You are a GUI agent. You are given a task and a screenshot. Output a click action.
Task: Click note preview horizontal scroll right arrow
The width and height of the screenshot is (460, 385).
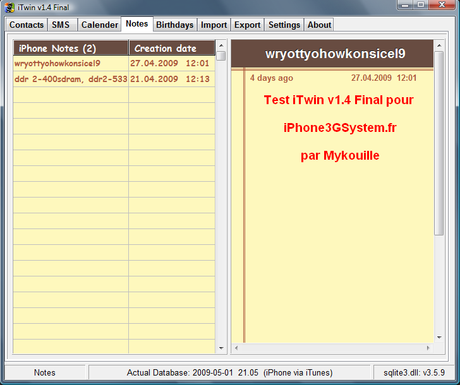pyautogui.click(x=428, y=348)
